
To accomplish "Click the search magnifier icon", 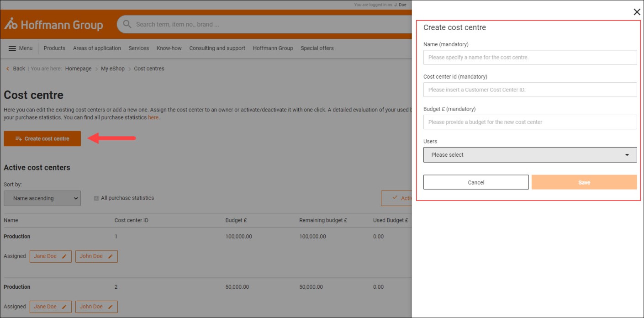I will click(x=127, y=24).
